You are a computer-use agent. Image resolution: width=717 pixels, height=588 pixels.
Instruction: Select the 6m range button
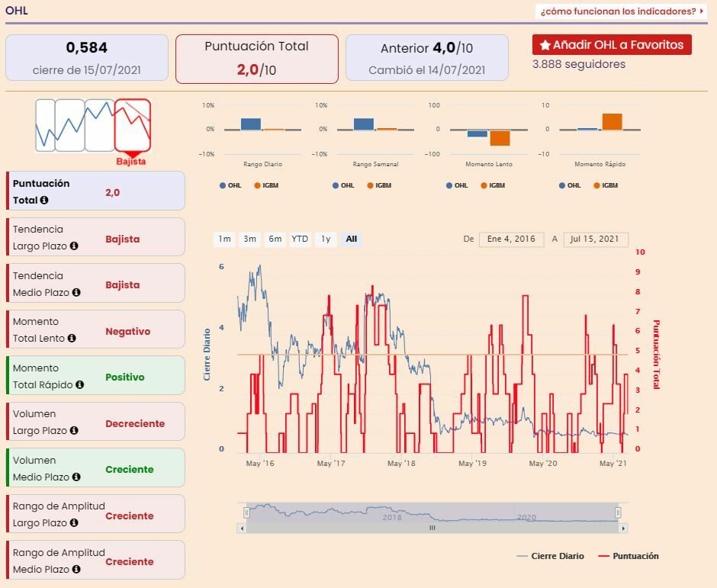pos(275,239)
